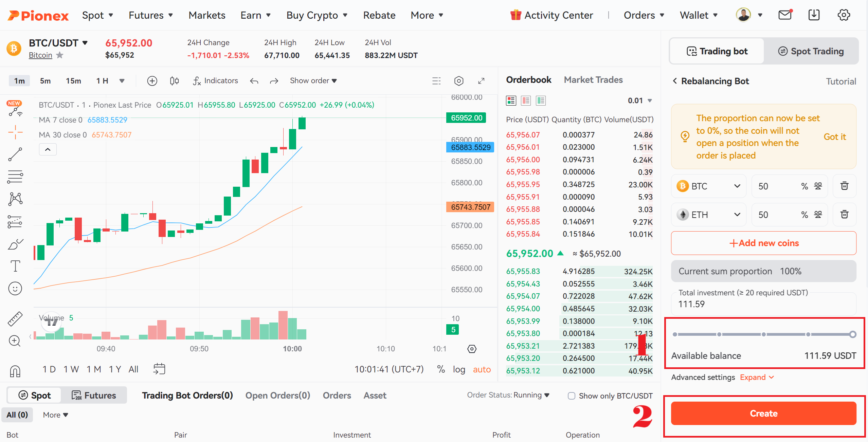868x442 pixels.
Task: Click the investment slider middle marker
Action: tap(764, 334)
